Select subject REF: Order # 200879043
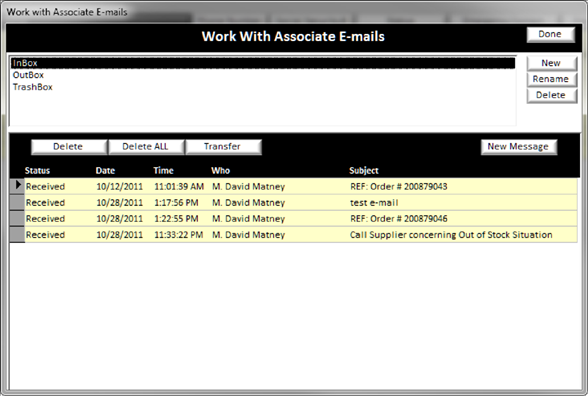This screenshot has width=588, height=396. click(x=399, y=187)
